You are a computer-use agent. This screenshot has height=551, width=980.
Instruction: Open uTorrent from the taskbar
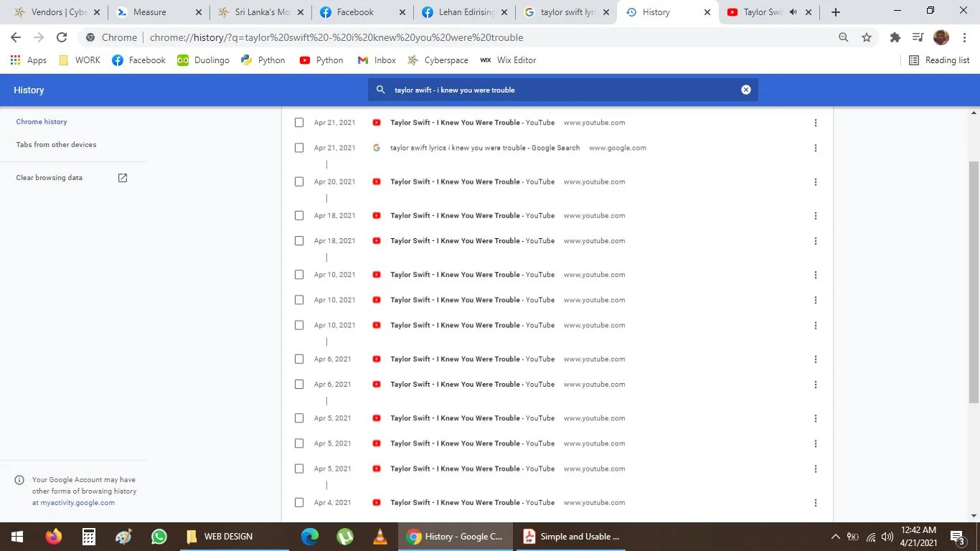click(x=344, y=537)
